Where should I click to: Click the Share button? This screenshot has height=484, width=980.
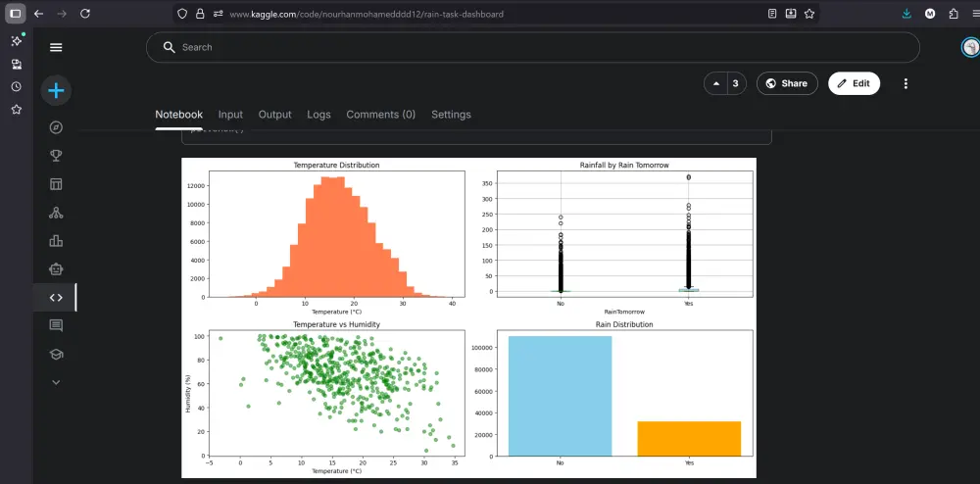pos(787,83)
